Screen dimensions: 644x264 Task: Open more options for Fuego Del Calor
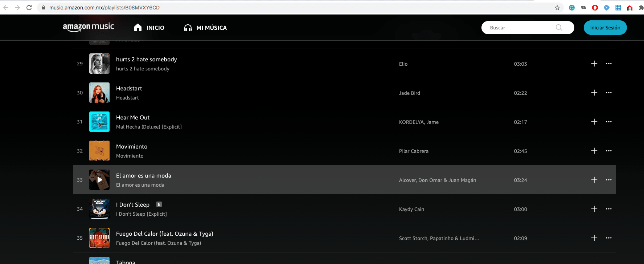pos(608,238)
